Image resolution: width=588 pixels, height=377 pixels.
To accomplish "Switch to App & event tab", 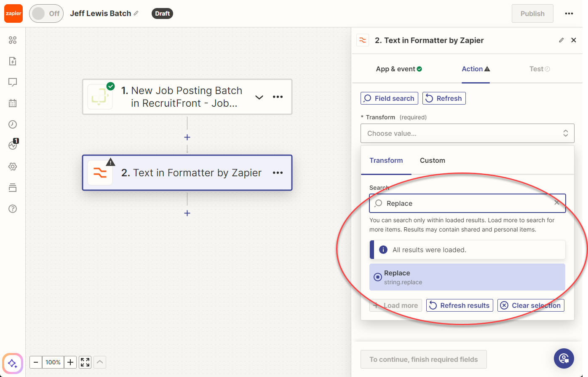I will pyautogui.click(x=399, y=69).
